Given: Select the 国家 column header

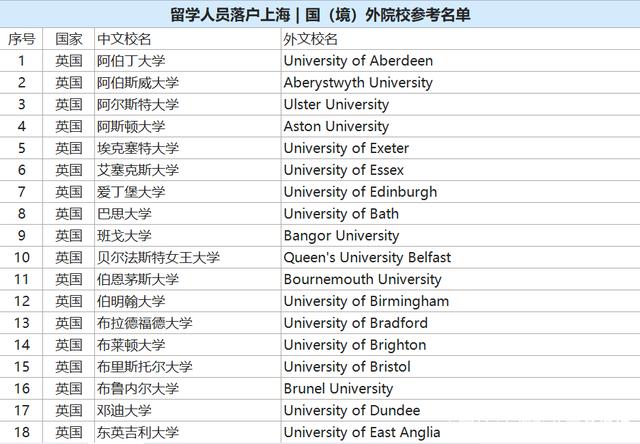Looking at the screenshot, I should pyautogui.click(x=69, y=39).
